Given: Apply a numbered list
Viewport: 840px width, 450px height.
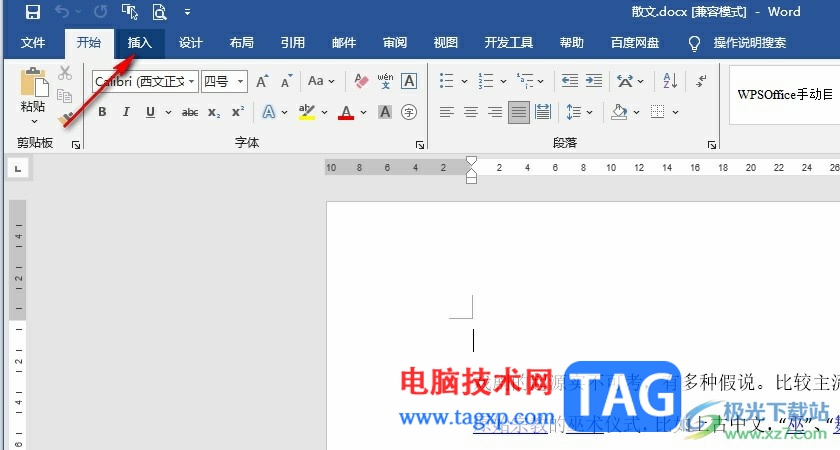Looking at the screenshot, I should [x=486, y=81].
